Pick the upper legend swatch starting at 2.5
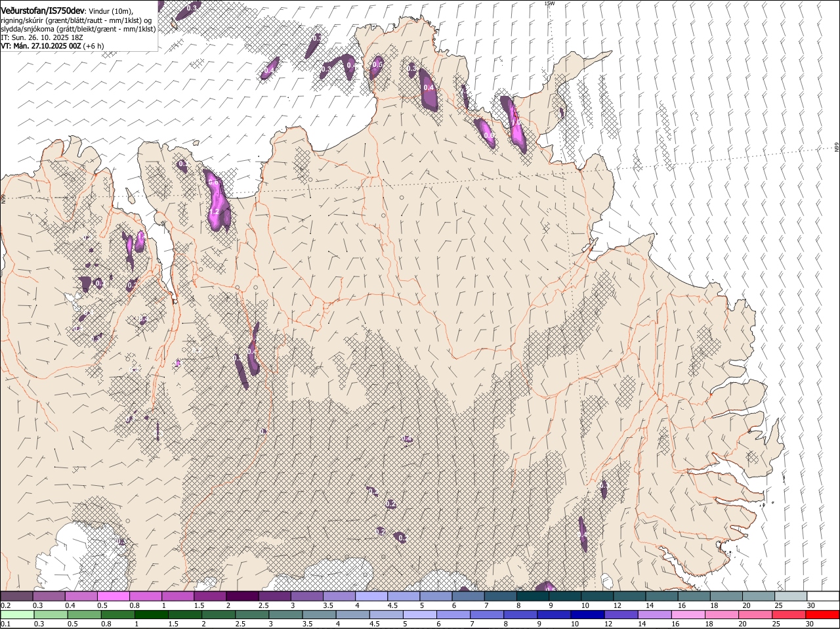This screenshot has width=840, height=629. 274,596
